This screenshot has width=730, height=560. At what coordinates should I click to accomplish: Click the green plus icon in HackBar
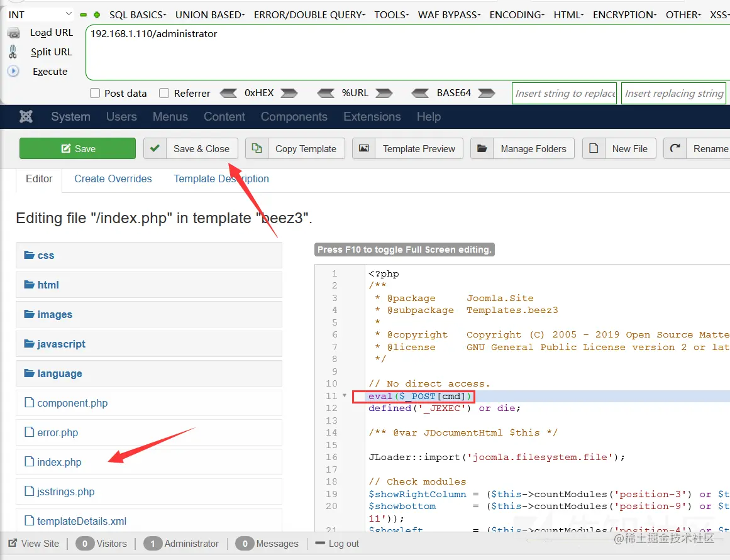tap(97, 15)
